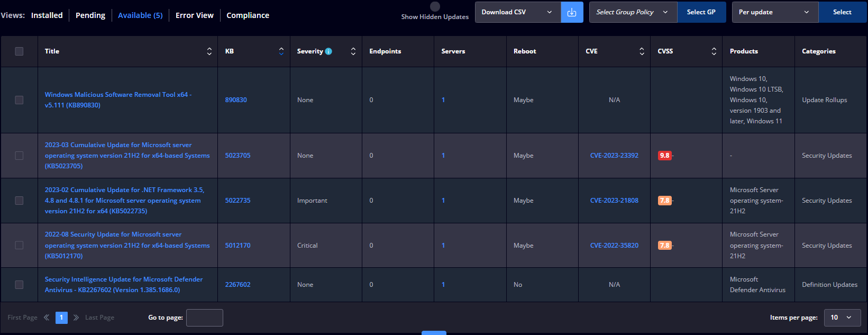Open the Select Group Policy dropdown
Screen dimensions: 868x335
(x=633, y=12)
